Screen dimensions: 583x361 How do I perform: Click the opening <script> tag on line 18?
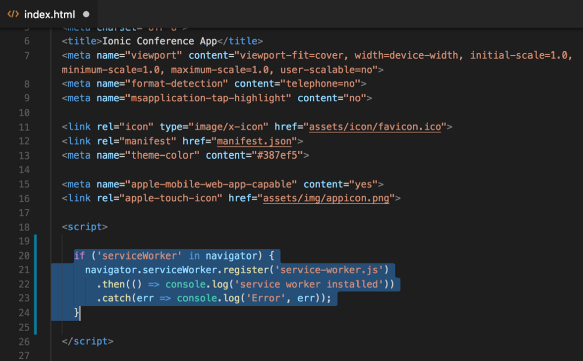coord(85,227)
